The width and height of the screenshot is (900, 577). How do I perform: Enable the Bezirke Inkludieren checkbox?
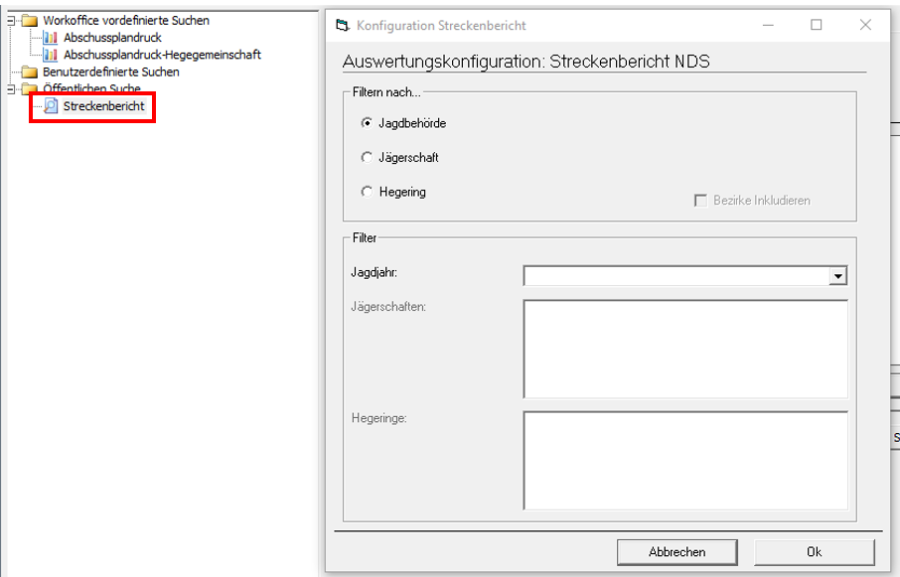tap(701, 200)
